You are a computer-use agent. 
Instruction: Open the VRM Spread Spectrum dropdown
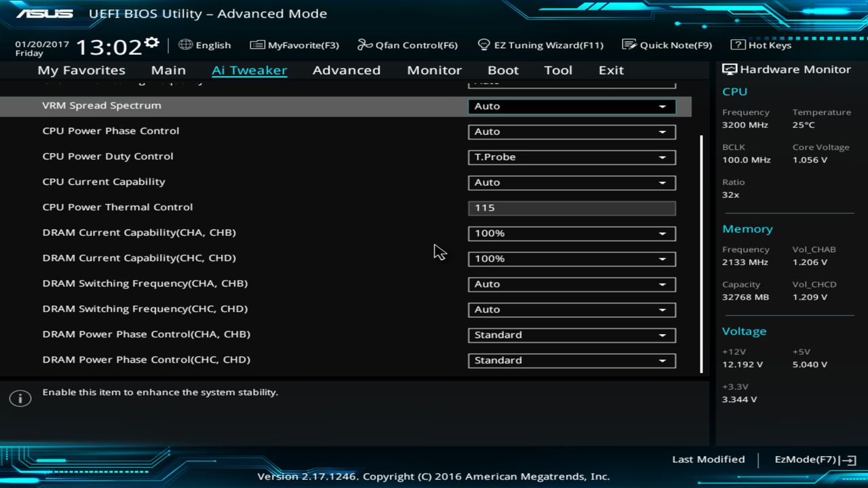click(571, 106)
